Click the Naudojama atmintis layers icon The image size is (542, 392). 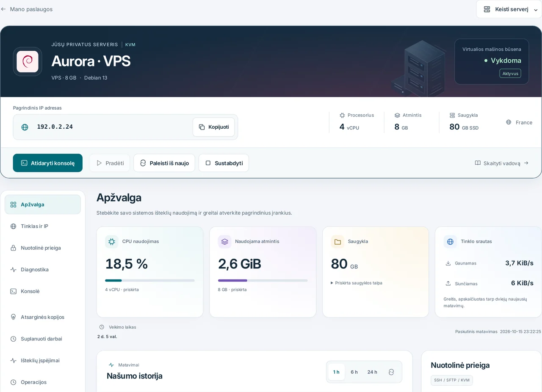224,242
